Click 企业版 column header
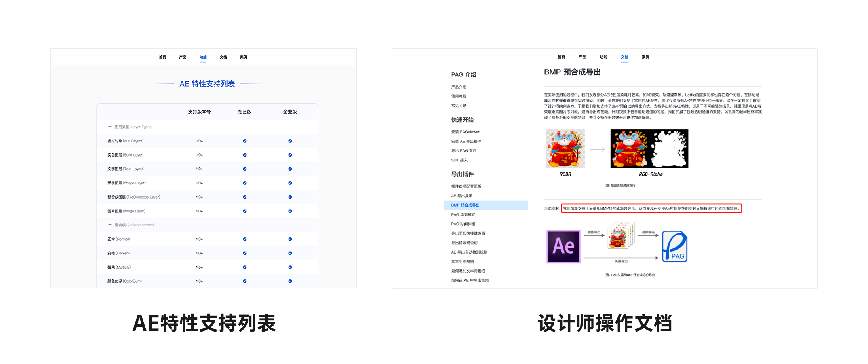 click(x=290, y=112)
